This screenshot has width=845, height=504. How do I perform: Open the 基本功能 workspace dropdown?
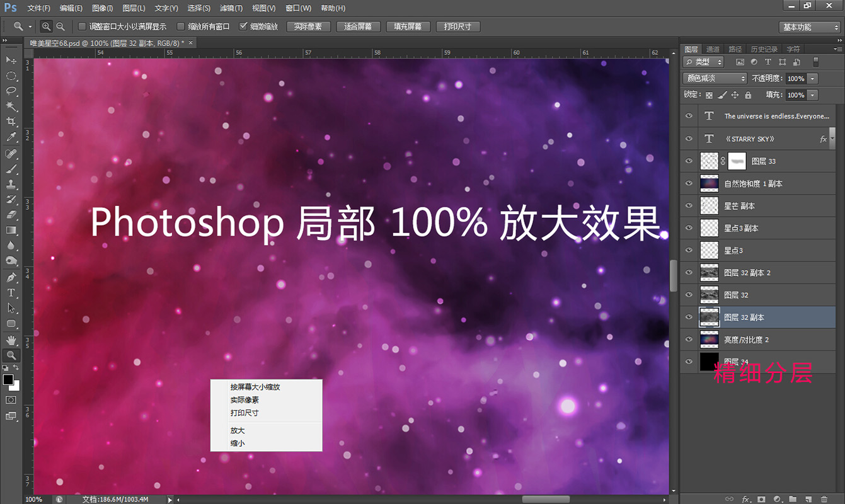(809, 27)
